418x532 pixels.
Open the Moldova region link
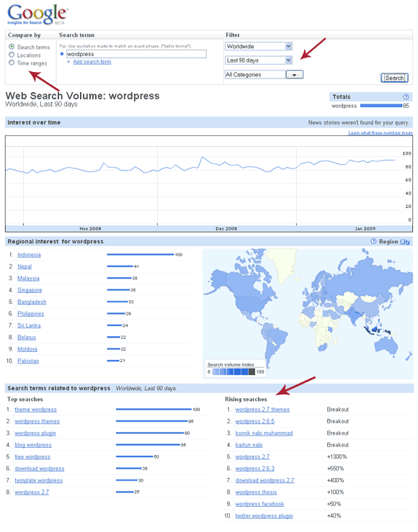click(27, 349)
